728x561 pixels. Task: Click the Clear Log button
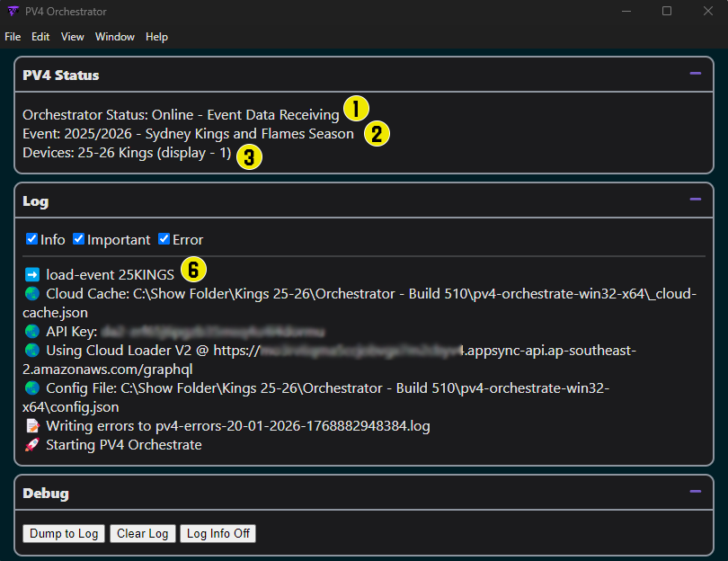pyautogui.click(x=143, y=534)
